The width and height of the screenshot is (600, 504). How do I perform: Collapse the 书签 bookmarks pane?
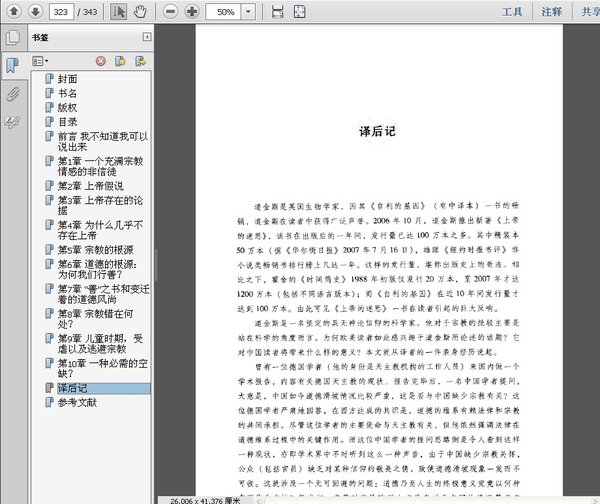147,37
